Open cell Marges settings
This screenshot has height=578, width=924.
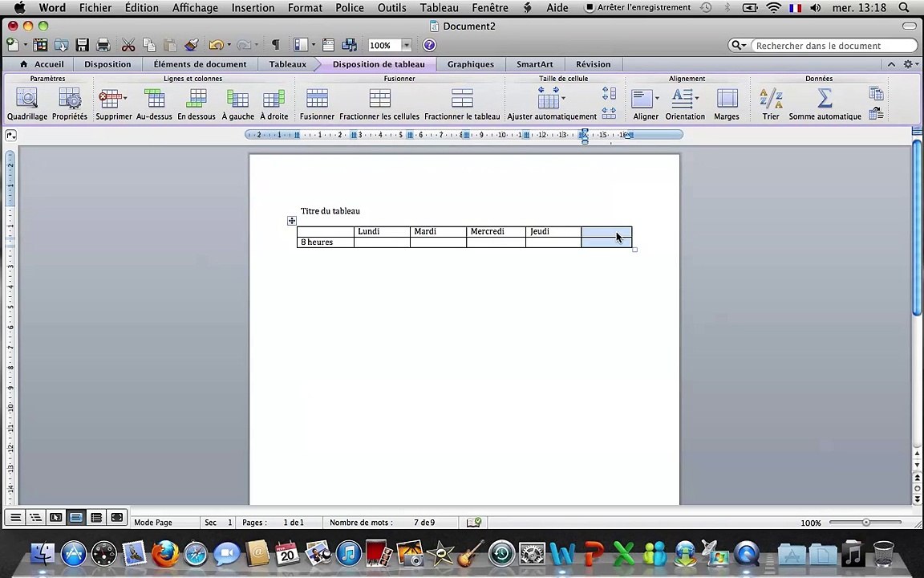(x=727, y=104)
